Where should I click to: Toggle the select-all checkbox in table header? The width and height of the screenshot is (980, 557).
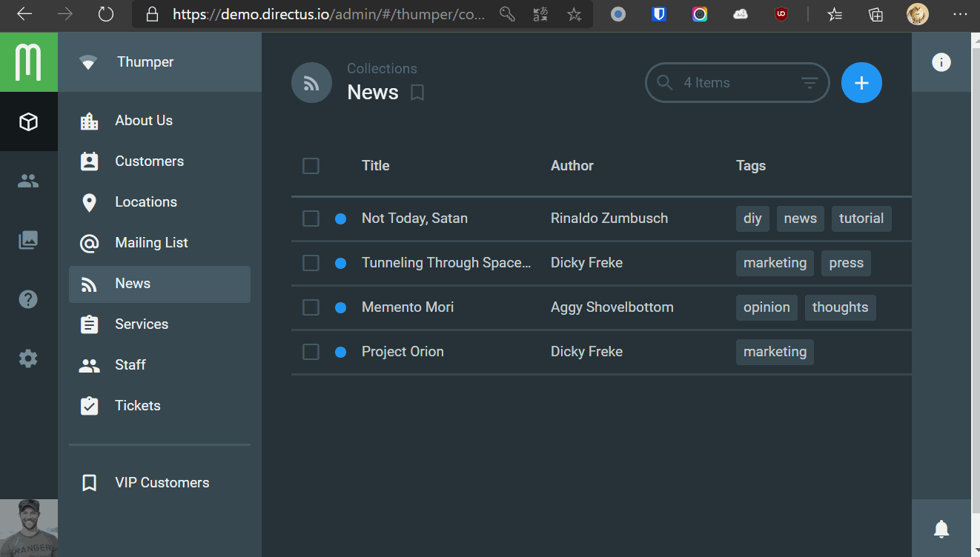click(311, 166)
